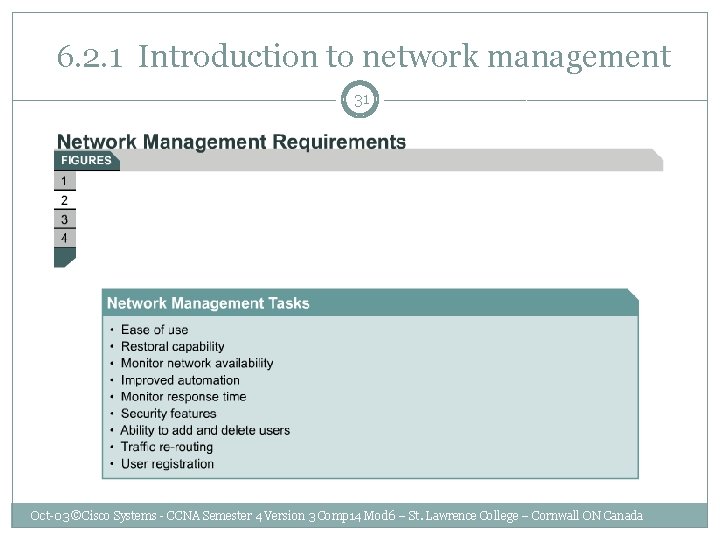Screen dimensions: 720x540
Task: Click the 'Restoral capability' bullet
Action: point(173,346)
